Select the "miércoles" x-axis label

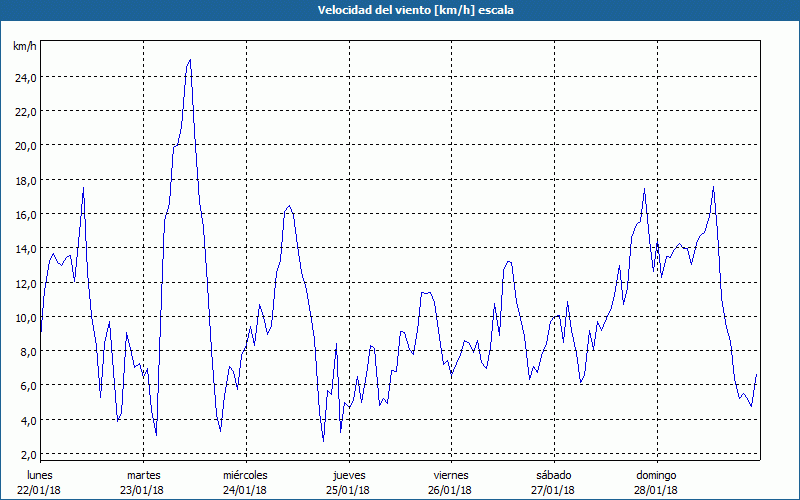245,474
